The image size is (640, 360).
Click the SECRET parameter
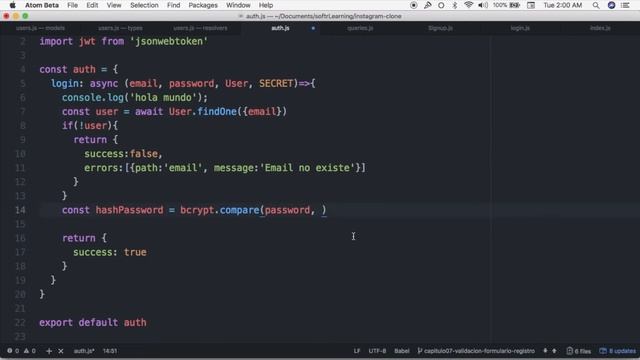point(276,83)
